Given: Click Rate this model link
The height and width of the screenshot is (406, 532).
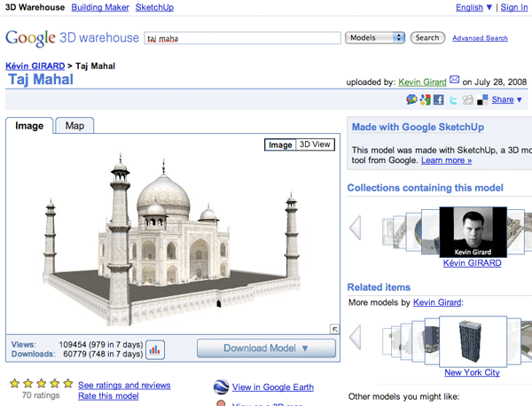Looking at the screenshot, I should (x=108, y=396).
